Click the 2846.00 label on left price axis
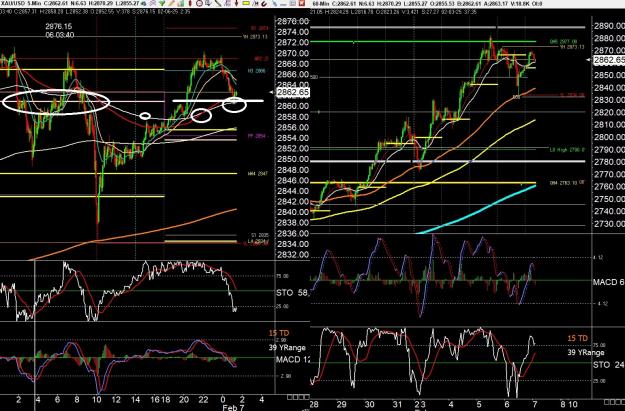Viewport: 625px width, 411px height. click(x=293, y=181)
